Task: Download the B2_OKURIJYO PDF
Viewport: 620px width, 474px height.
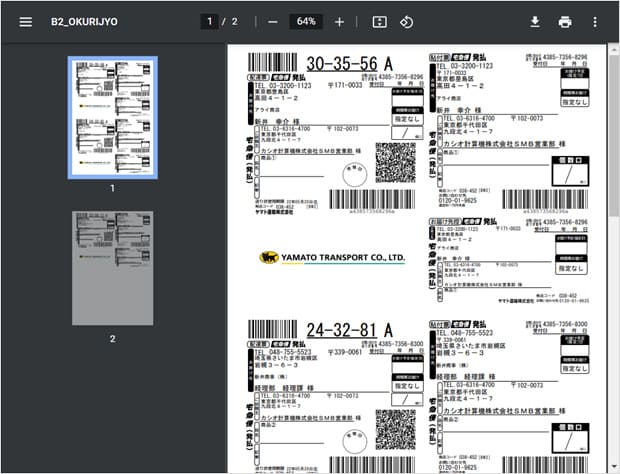Action: [x=535, y=22]
